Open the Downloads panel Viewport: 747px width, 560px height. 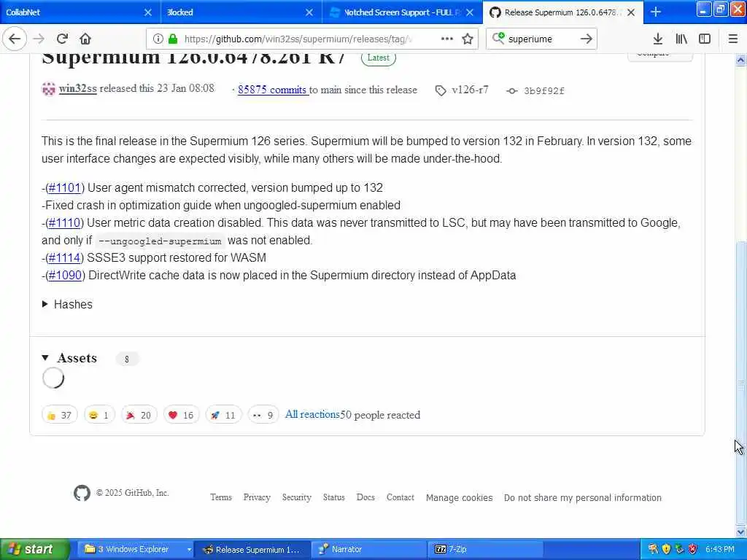pos(658,39)
